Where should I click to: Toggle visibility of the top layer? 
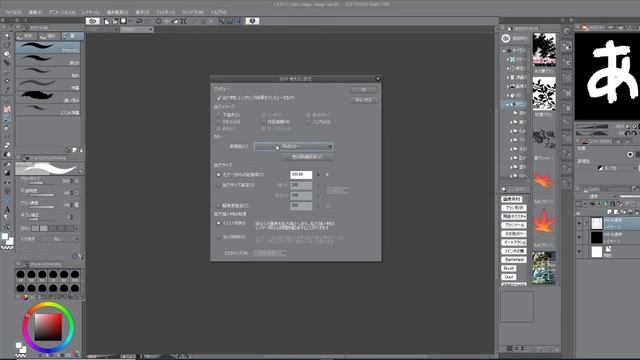(x=579, y=223)
